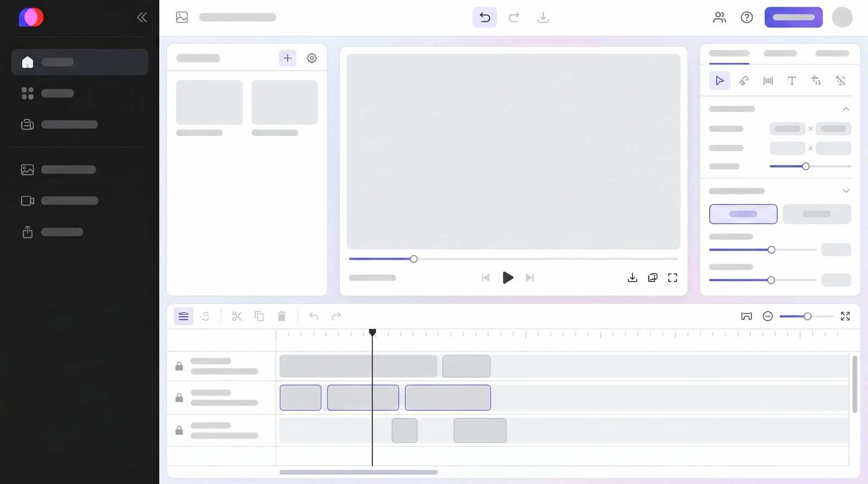Image resolution: width=868 pixels, height=484 pixels.
Task: Select the vertical bars tool
Action: 768,81
